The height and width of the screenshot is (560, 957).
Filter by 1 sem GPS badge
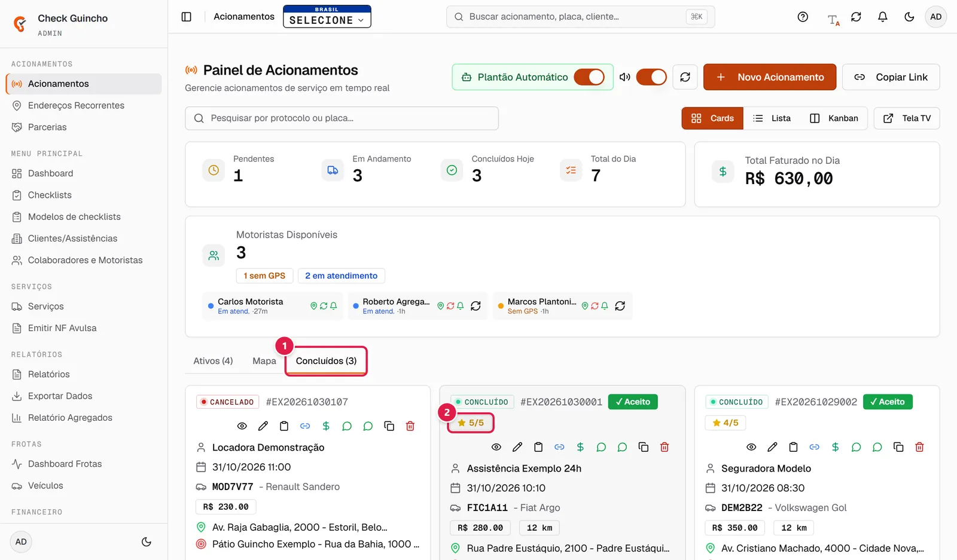(264, 276)
